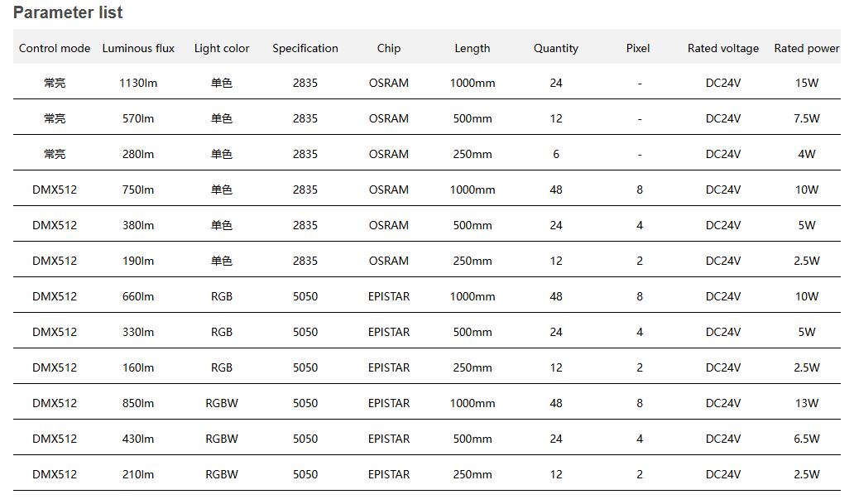854x504 pixels.
Task: Select the 13W rated power cell
Action: pyautogui.click(x=806, y=403)
